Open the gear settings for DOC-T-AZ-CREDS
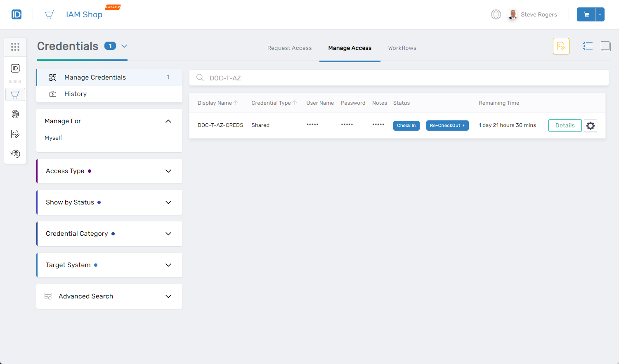 point(591,126)
